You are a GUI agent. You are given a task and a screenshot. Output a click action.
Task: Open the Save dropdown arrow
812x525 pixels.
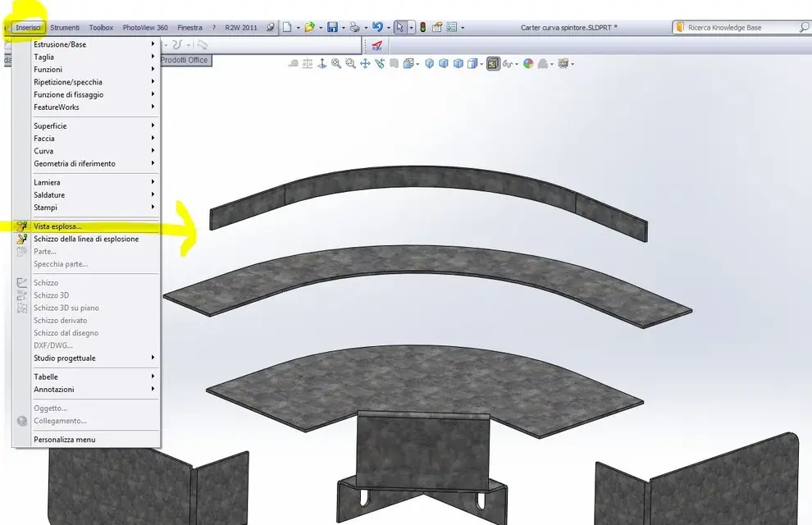(344, 28)
